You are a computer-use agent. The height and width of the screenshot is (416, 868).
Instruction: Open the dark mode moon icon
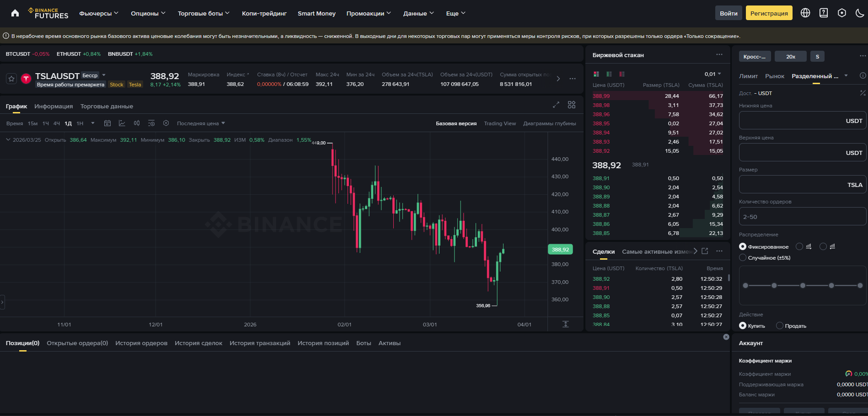[x=860, y=13]
